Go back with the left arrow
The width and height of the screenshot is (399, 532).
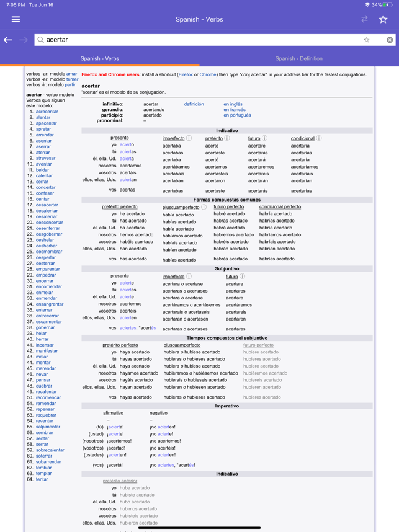(x=8, y=40)
